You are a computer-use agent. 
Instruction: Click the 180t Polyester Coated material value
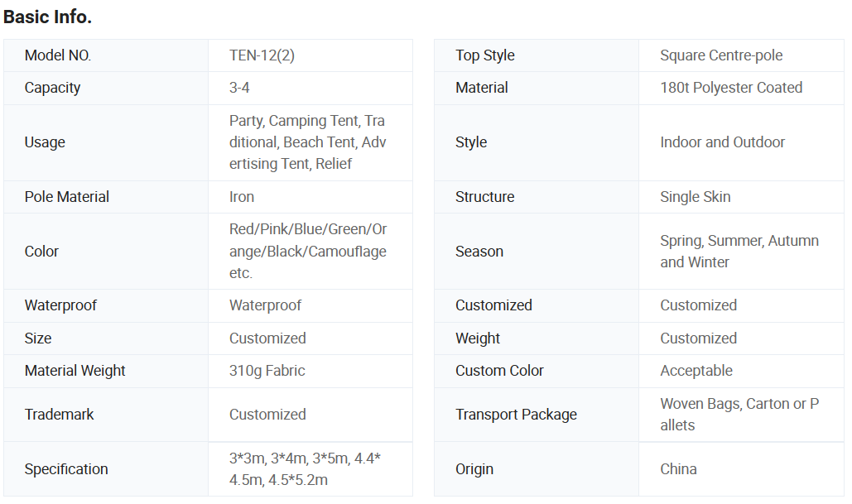point(731,88)
